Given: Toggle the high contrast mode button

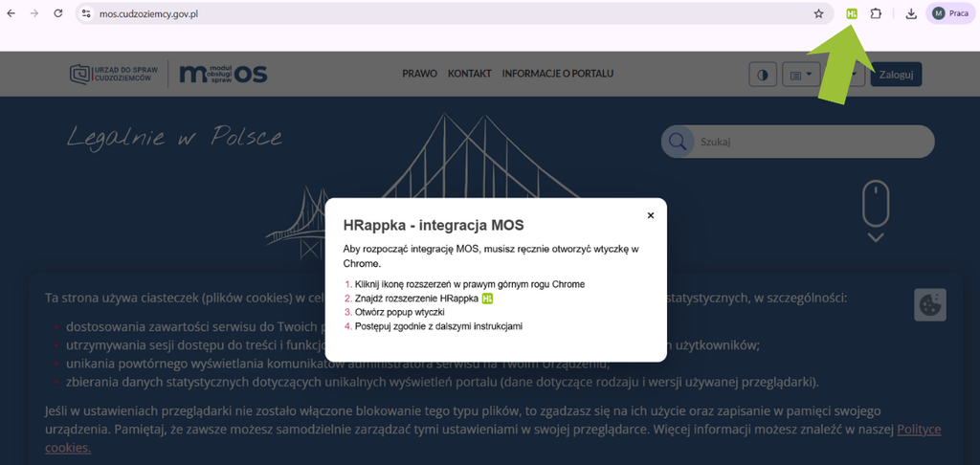Looking at the screenshot, I should (x=763, y=75).
